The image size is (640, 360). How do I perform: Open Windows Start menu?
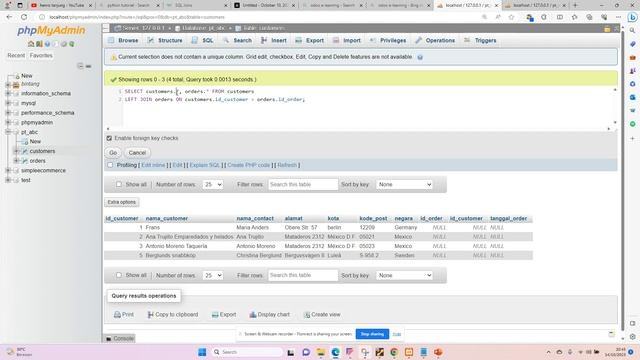pos(202,352)
